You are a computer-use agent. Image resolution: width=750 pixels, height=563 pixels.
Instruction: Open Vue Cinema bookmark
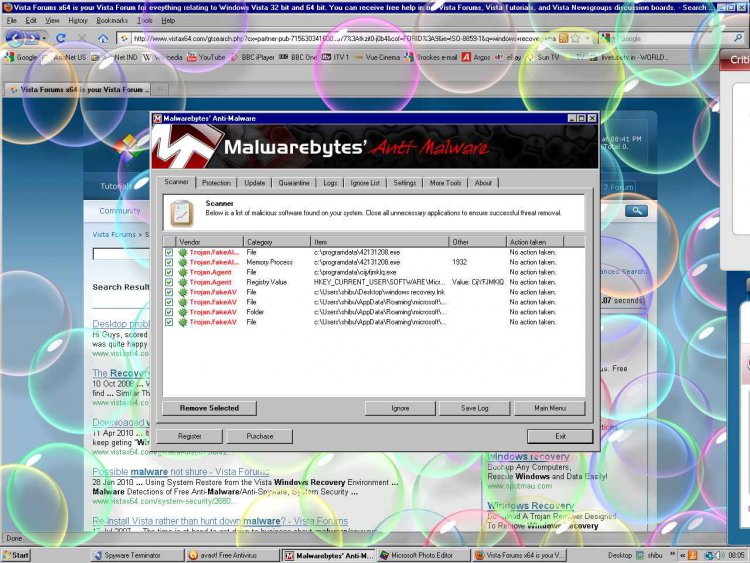coord(377,57)
